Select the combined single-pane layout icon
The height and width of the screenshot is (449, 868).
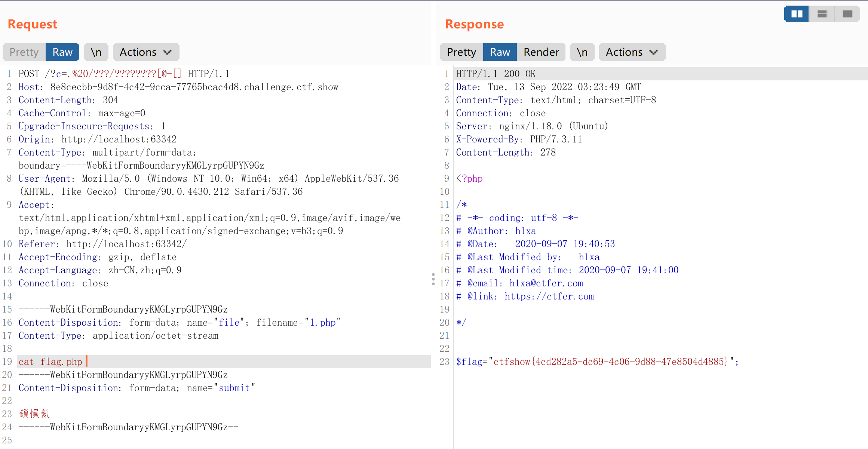[847, 14]
